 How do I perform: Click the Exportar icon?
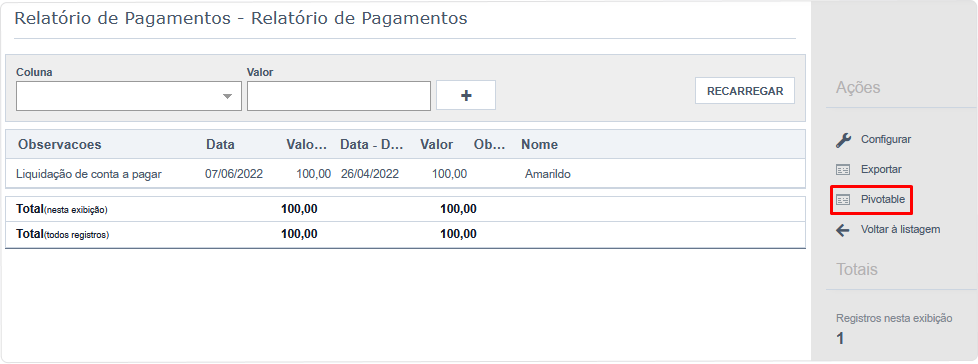tap(843, 170)
